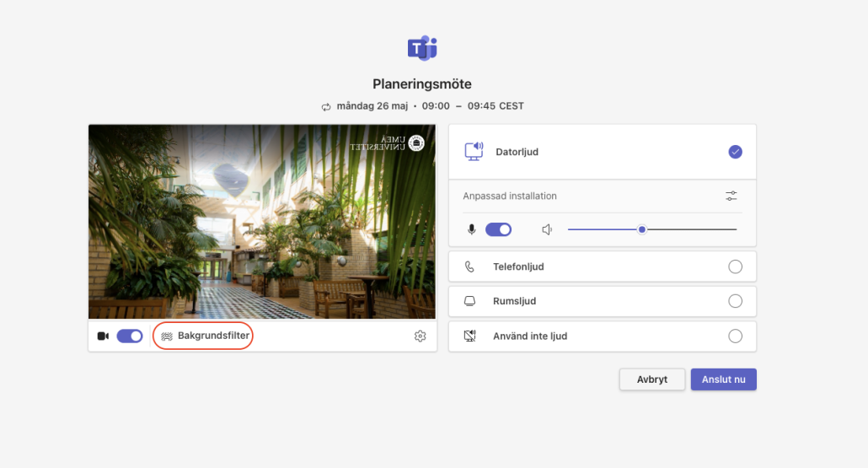The image size is (868, 468).
Task: Click the Planeringsmöte meeting title
Action: pos(422,84)
